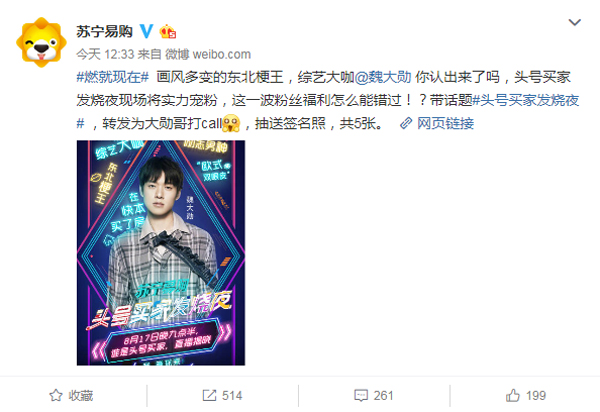The image size is (600, 412).
Task: Enlarge the neon poster image thumbnail
Action: click(x=161, y=252)
